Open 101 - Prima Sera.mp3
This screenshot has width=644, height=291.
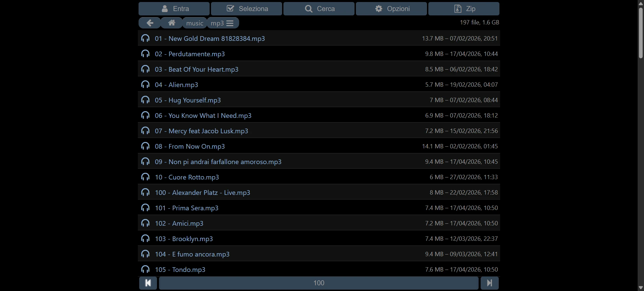(186, 208)
